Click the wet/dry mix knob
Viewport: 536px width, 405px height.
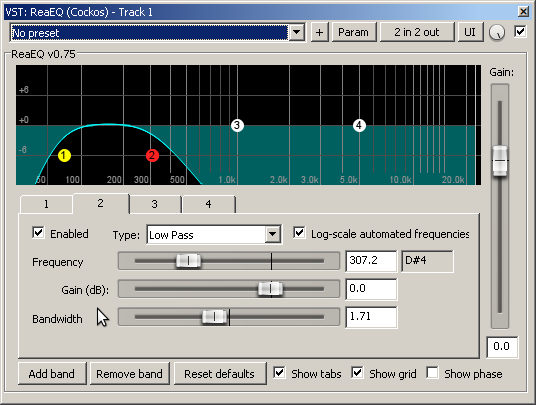(x=497, y=32)
